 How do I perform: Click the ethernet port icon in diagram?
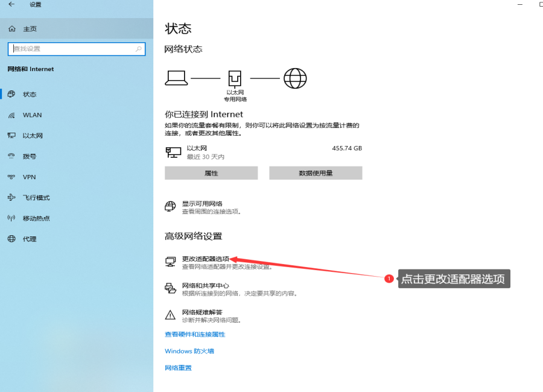coord(235,78)
